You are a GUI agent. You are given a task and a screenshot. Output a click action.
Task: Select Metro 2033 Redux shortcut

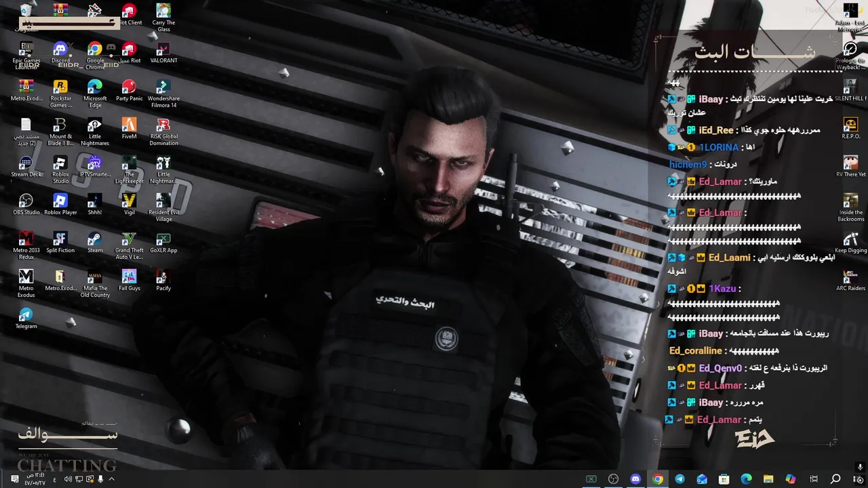click(x=26, y=245)
